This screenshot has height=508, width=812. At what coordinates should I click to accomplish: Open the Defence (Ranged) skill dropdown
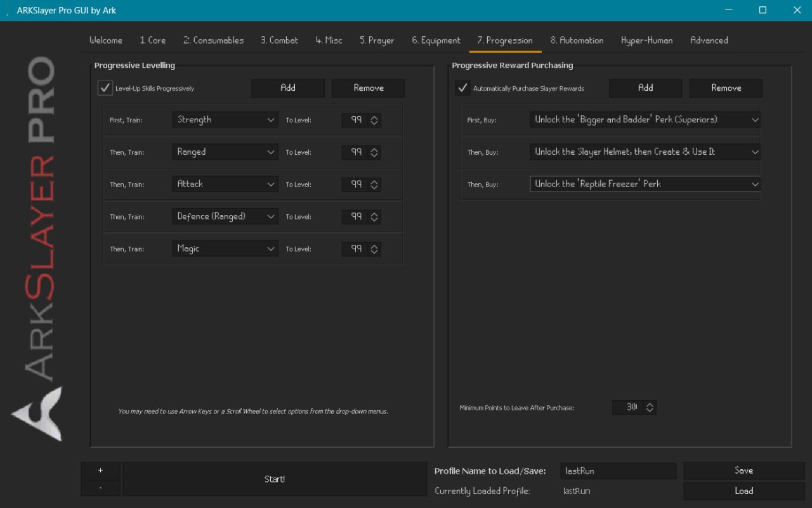coord(225,216)
